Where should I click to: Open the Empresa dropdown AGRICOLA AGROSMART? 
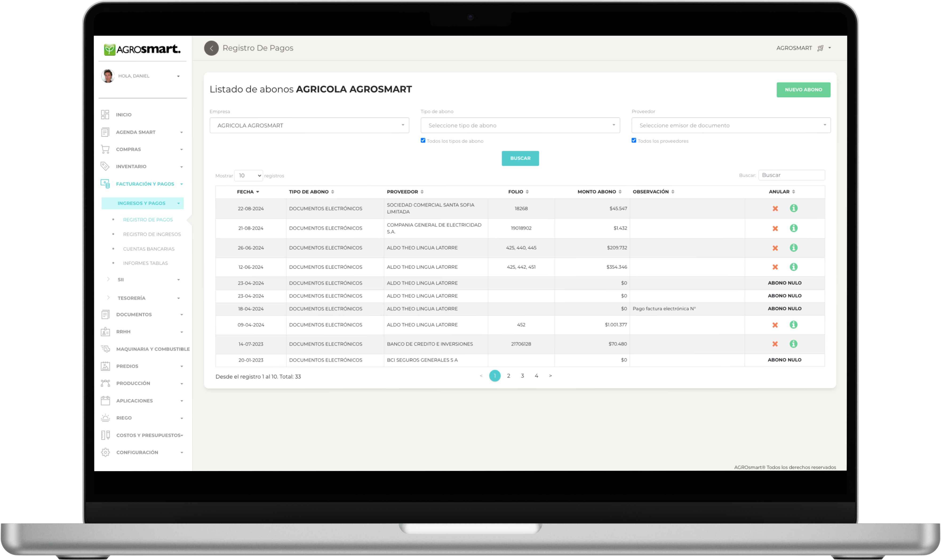tap(309, 125)
